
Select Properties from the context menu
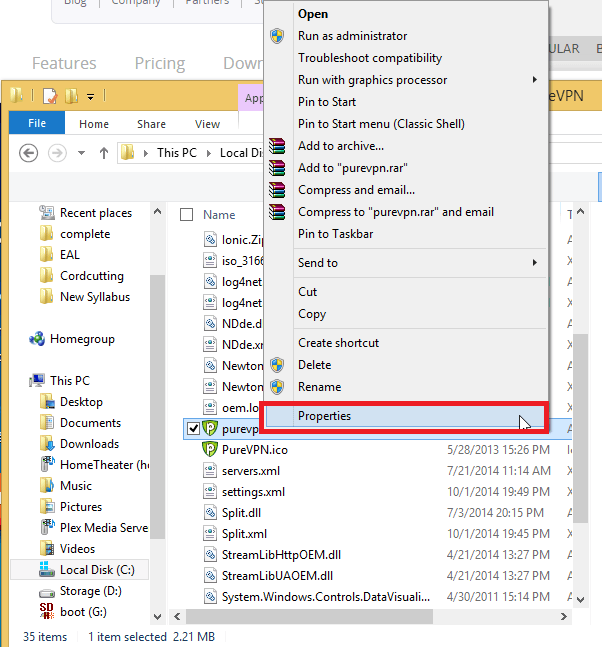tap(324, 416)
